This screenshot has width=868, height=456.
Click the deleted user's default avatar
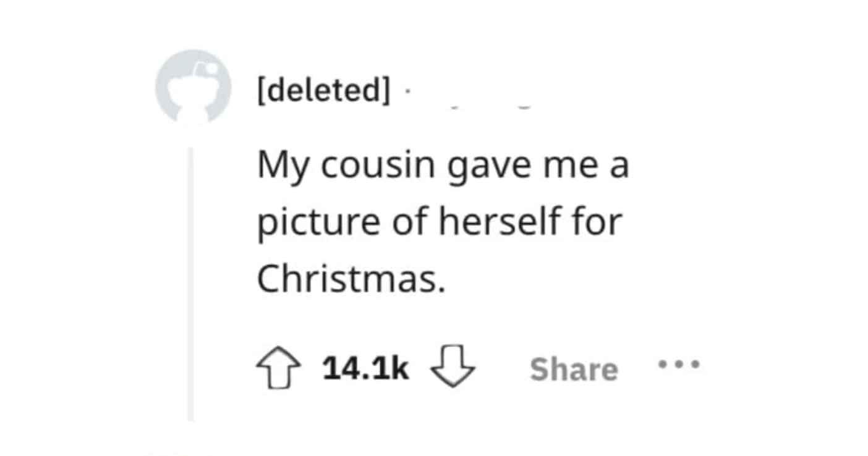coord(193,88)
